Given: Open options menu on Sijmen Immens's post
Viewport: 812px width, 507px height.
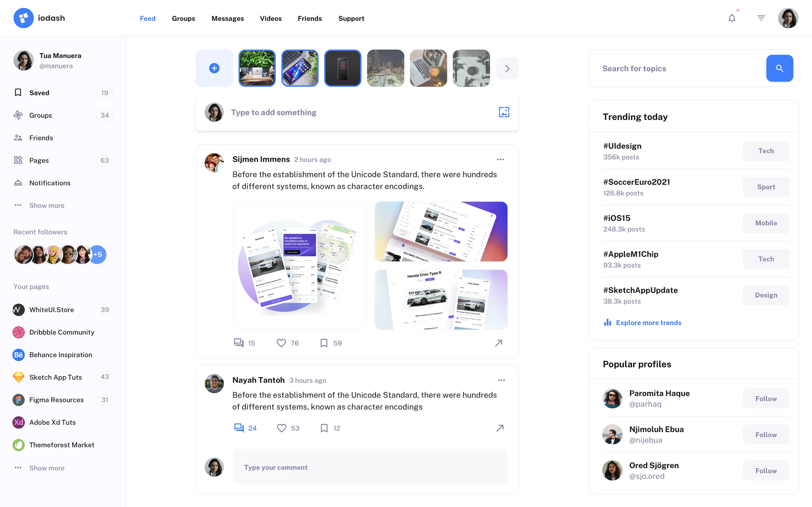Looking at the screenshot, I should (500, 159).
